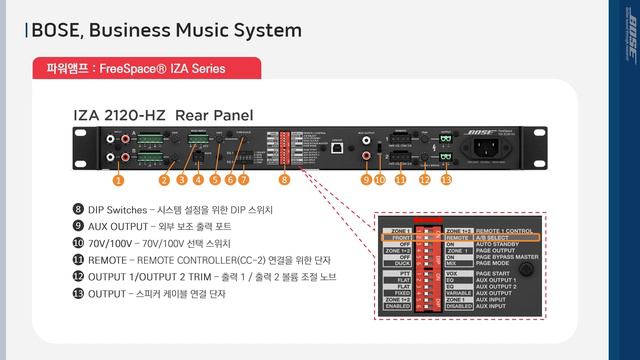640x360 pixels.
Task: Toggle the PAGE MODE DIP switch
Action: [427, 264]
